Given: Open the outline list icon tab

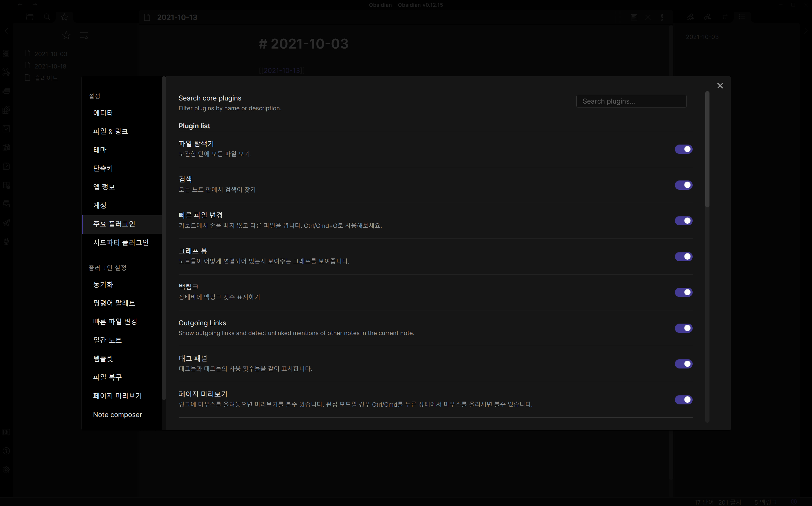Looking at the screenshot, I should click(x=742, y=17).
